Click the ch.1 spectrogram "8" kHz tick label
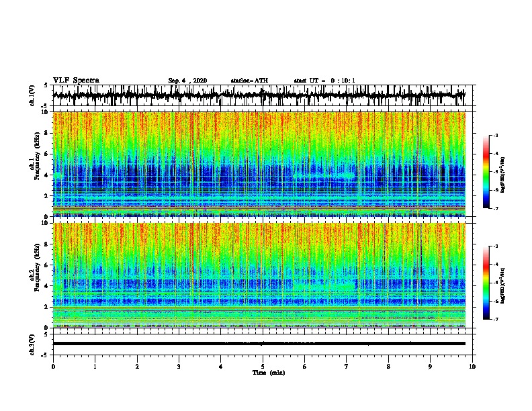Screen dimensions: 532x411 pyautogui.click(x=46, y=133)
